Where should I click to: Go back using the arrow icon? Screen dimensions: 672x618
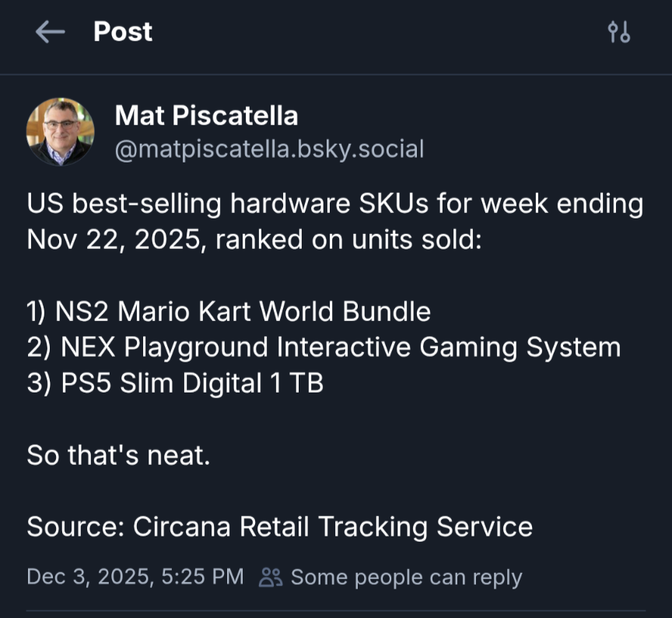[50, 32]
